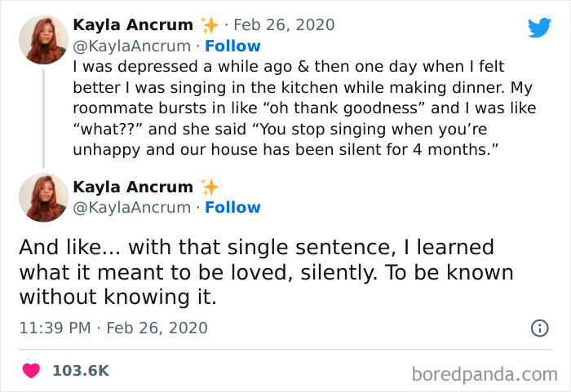This screenshot has width=571, height=392.
Task: Click the 11:39 PM · Feb 26, 2020 timestamp
Action: pyautogui.click(x=113, y=328)
